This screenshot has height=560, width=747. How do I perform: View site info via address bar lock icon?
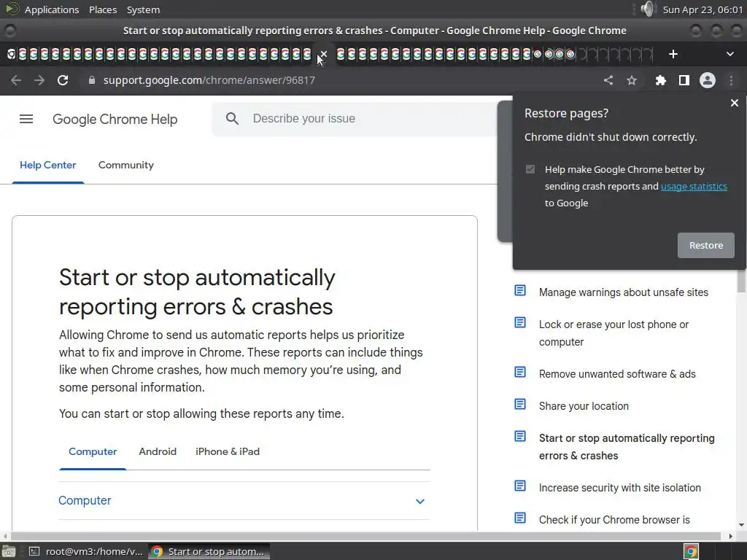[92, 80]
